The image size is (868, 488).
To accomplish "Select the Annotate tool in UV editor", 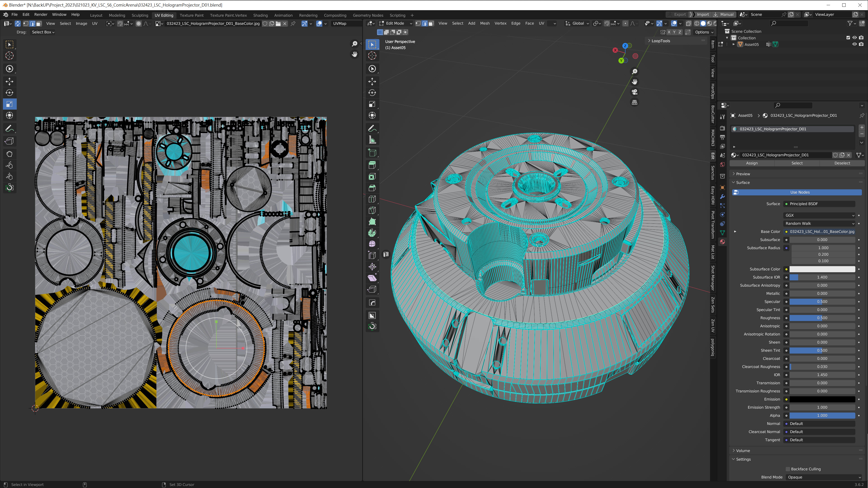I will [9, 129].
